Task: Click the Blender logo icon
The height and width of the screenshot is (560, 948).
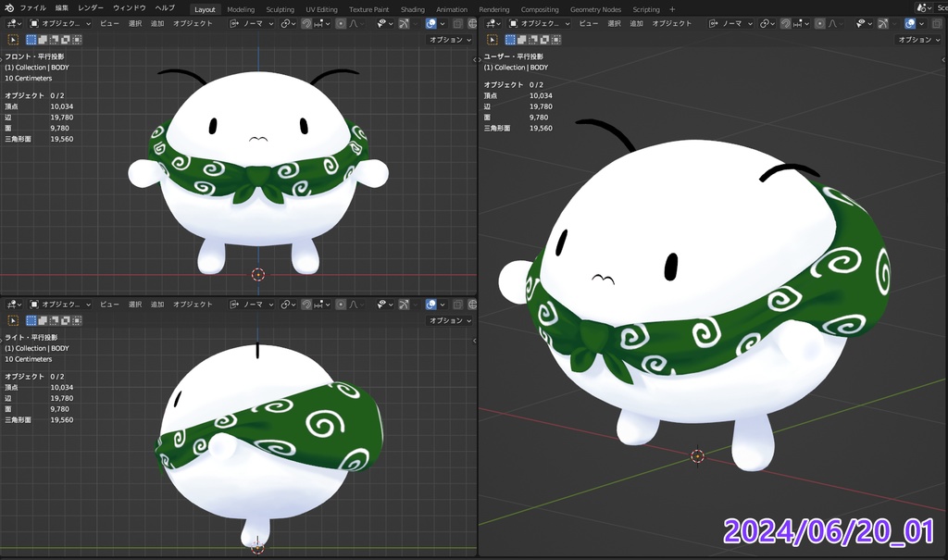Action: click(9, 7)
